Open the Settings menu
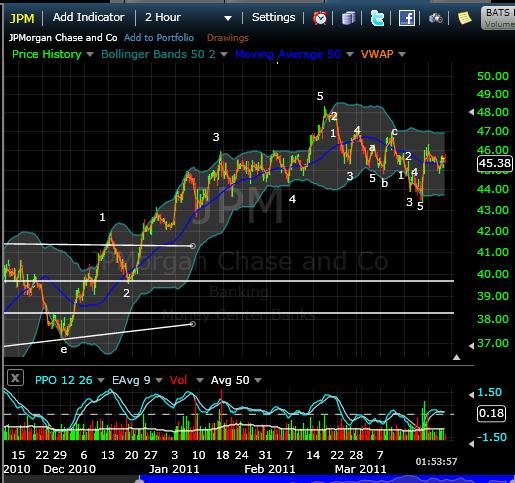The image size is (515, 483). pyautogui.click(x=273, y=17)
